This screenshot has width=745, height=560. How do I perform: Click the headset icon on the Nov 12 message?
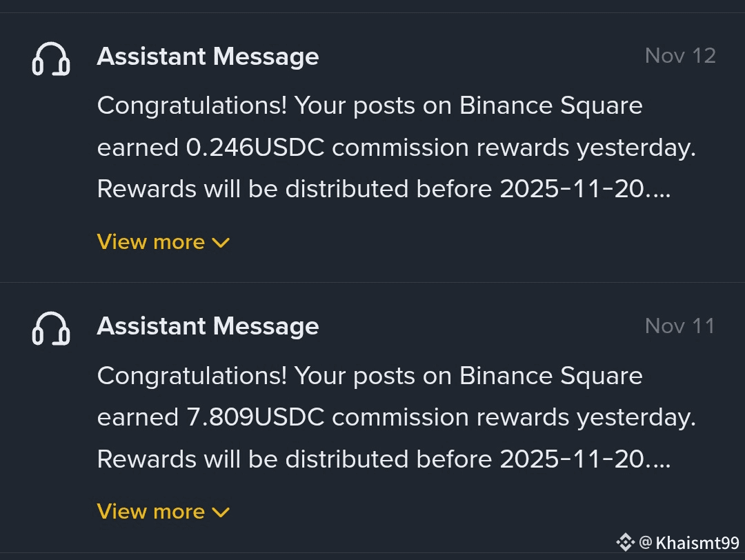[51, 59]
